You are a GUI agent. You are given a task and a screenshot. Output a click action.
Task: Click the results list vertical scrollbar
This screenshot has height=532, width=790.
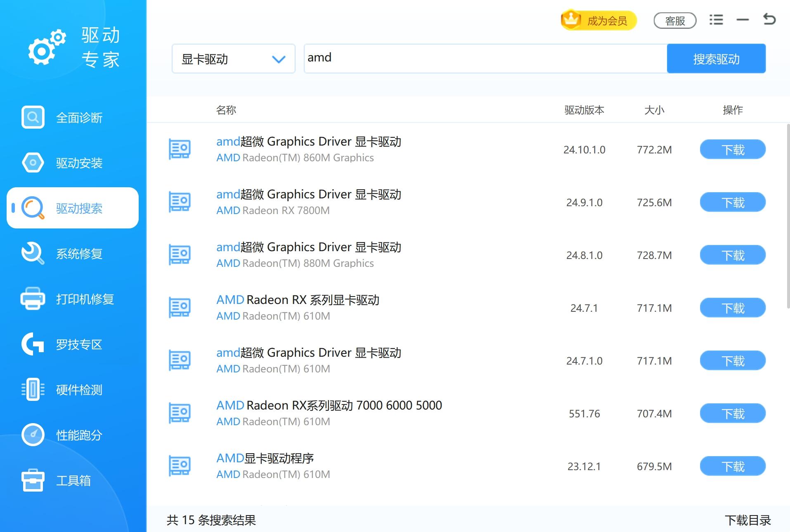point(788,217)
